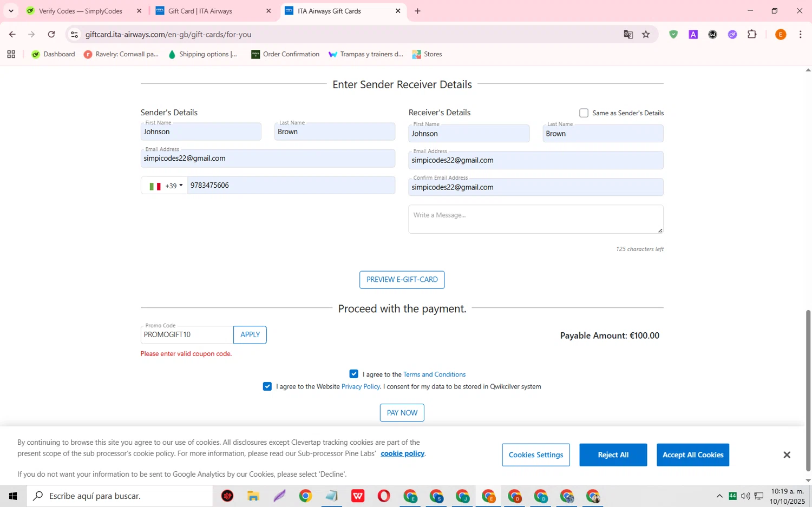Accept All Cookies
Image resolution: width=812 pixels, height=507 pixels.
point(693,455)
